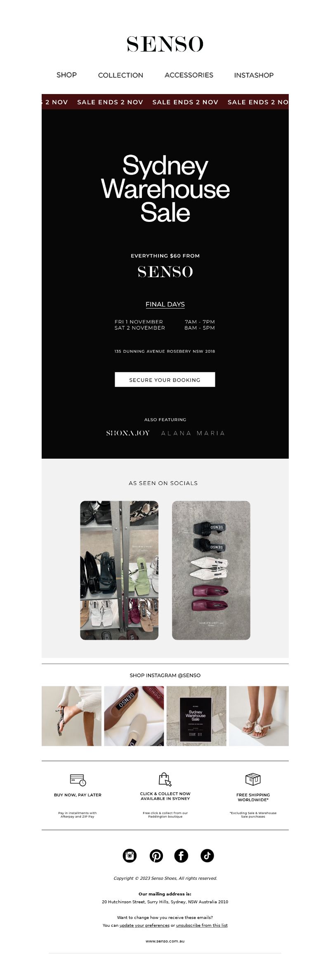Open Instagram photo of Warehouse Sale poster

point(196,716)
